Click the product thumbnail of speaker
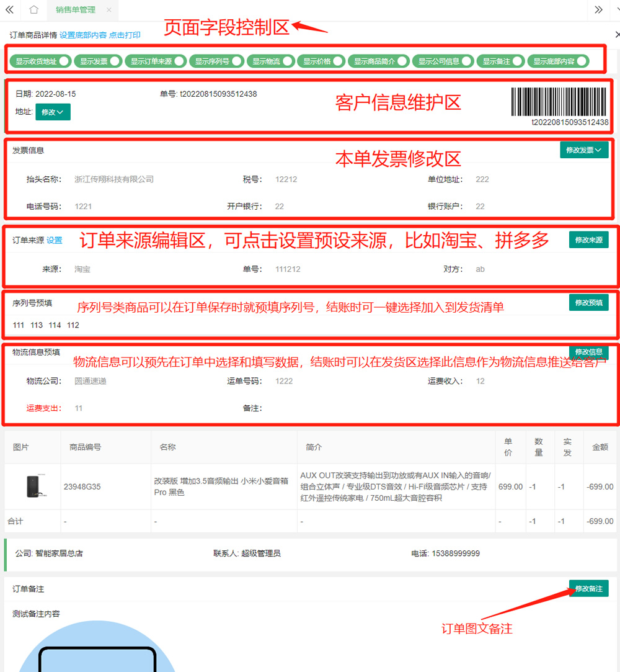 click(35, 486)
